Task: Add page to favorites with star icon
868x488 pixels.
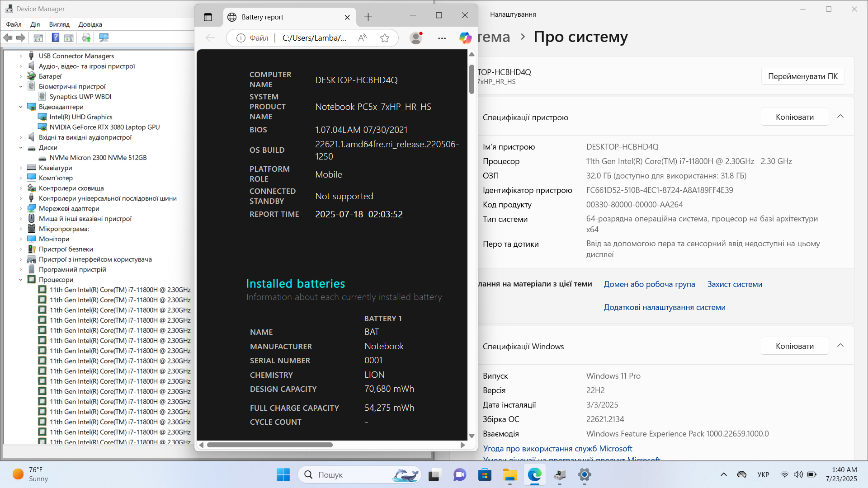Action: click(385, 38)
